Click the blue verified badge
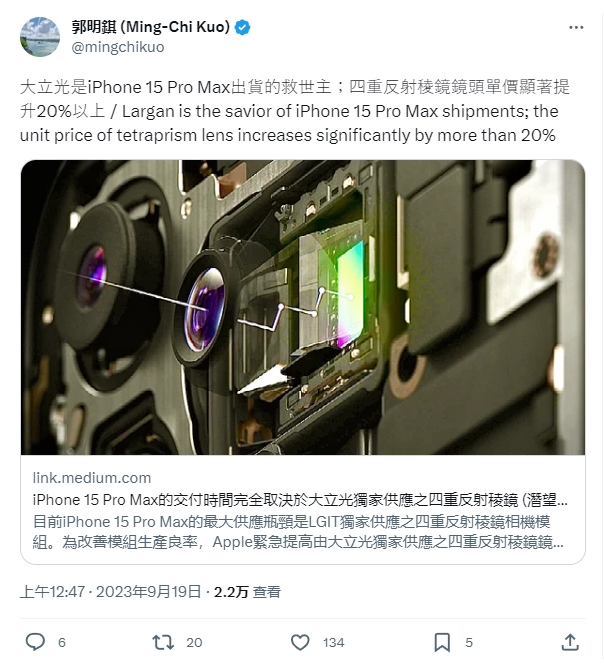Screen dimensions: 604x668 pos(242,27)
